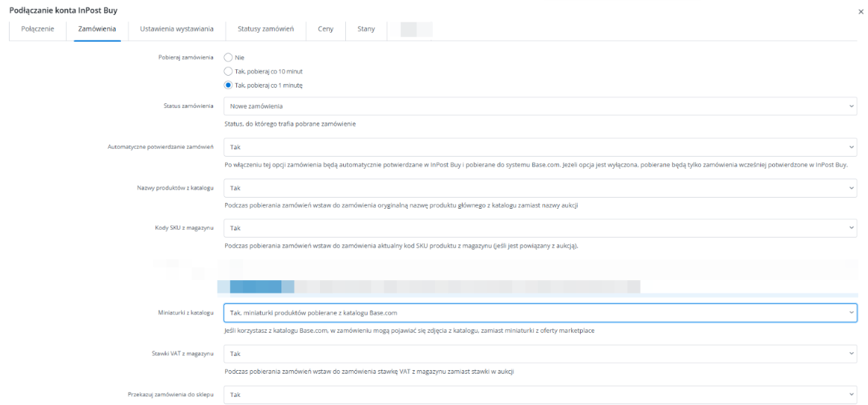Open Stawki VAT z magazynu dropdown
This screenshot has height=405, width=868.
pos(540,354)
